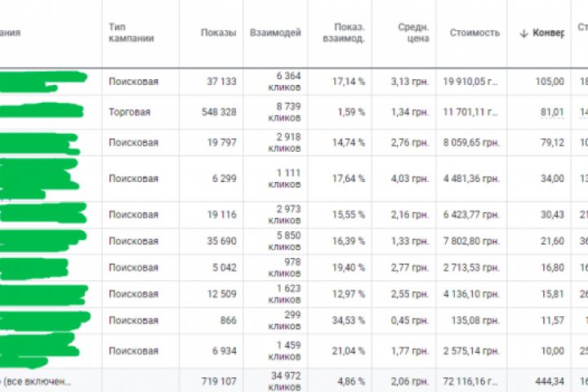Sort by the Показы column header

tap(219, 33)
